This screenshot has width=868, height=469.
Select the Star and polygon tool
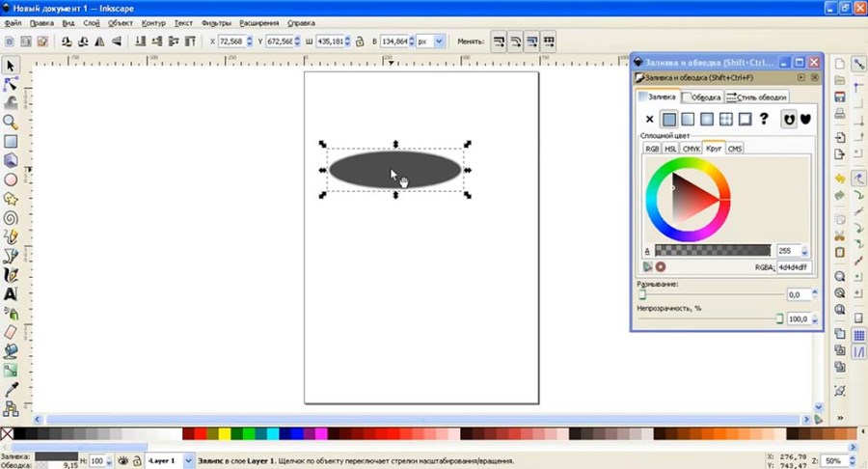coord(10,199)
